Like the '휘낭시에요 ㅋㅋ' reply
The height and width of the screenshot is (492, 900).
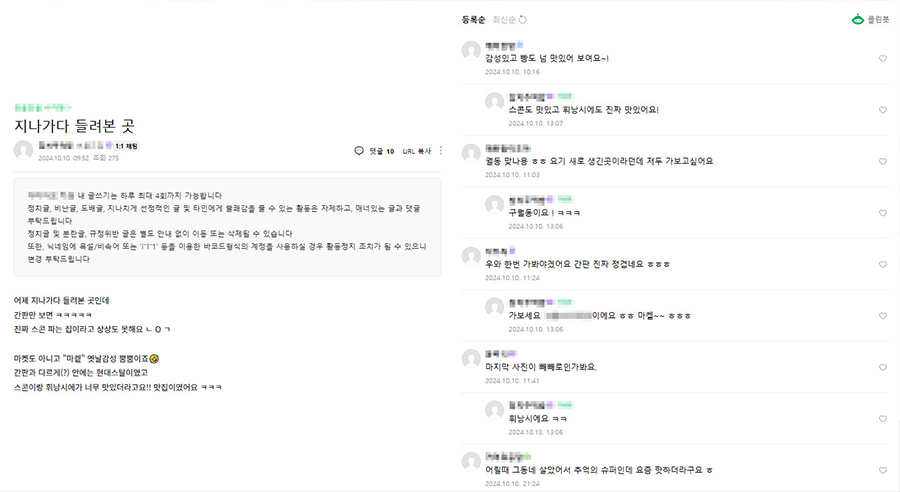883,418
